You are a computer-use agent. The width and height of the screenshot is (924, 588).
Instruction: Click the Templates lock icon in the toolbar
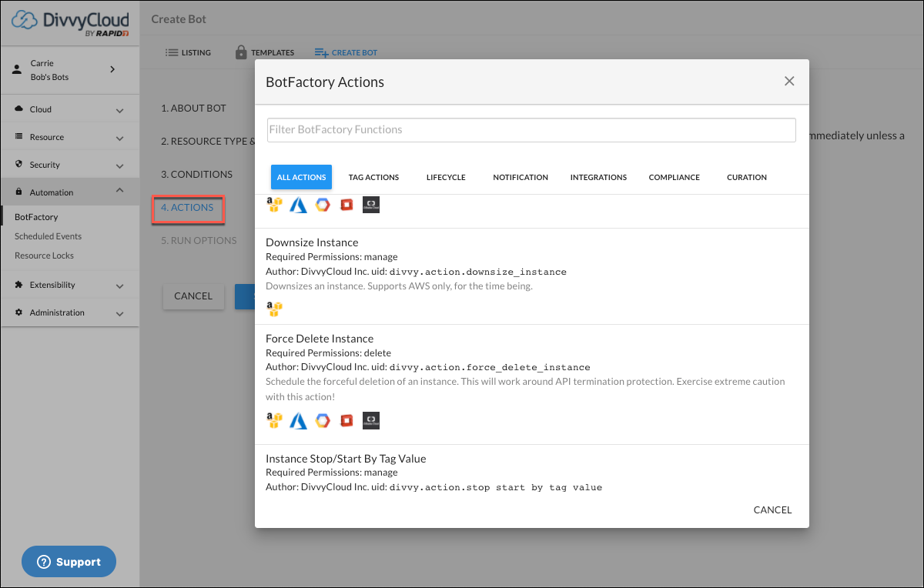coord(240,52)
